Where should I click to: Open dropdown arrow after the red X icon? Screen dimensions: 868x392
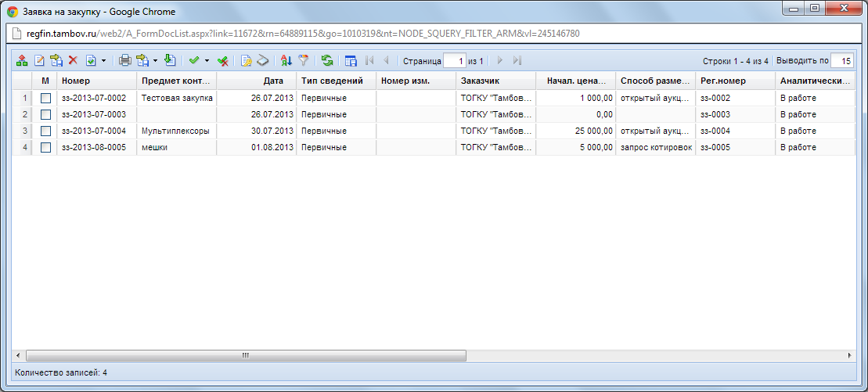[x=103, y=60]
